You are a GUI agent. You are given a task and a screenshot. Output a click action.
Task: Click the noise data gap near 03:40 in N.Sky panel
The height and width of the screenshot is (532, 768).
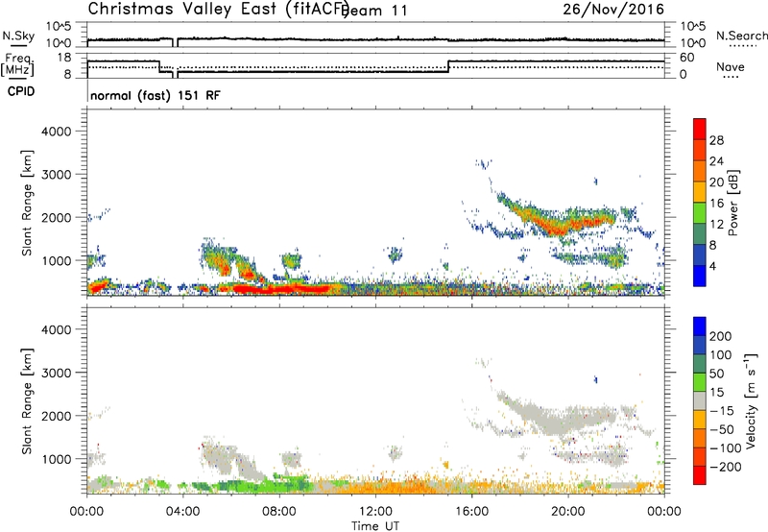pyautogui.click(x=176, y=42)
